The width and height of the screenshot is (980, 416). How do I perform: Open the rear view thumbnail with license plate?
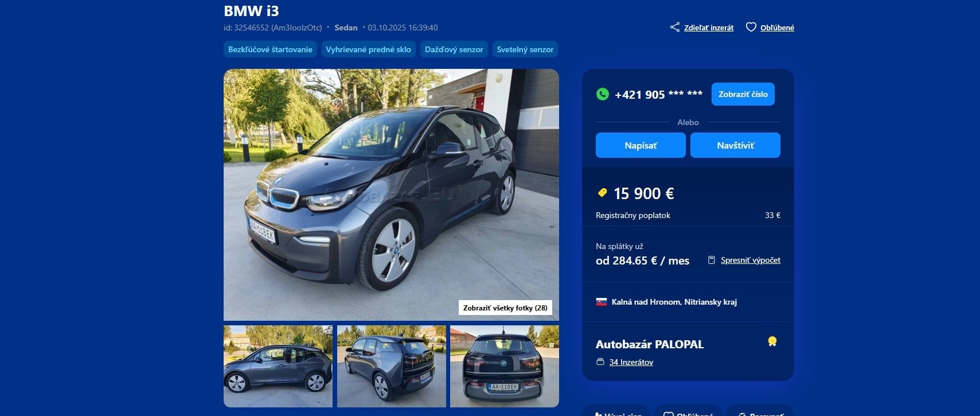tap(505, 366)
